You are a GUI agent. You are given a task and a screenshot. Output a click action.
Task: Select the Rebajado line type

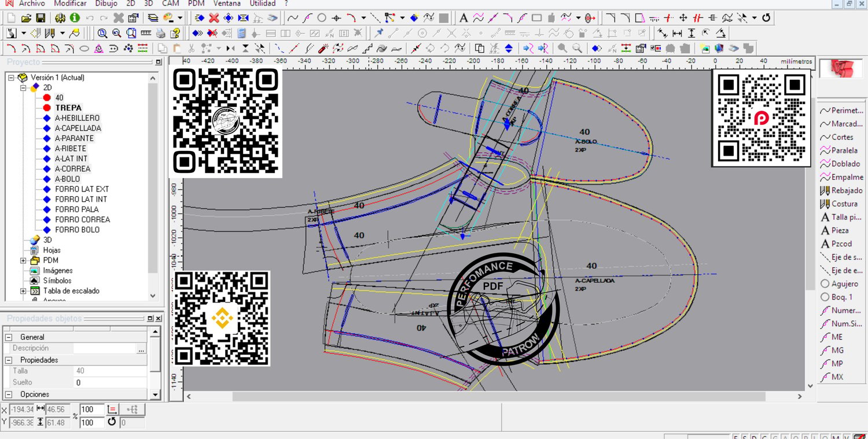click(x=842, y=190)
